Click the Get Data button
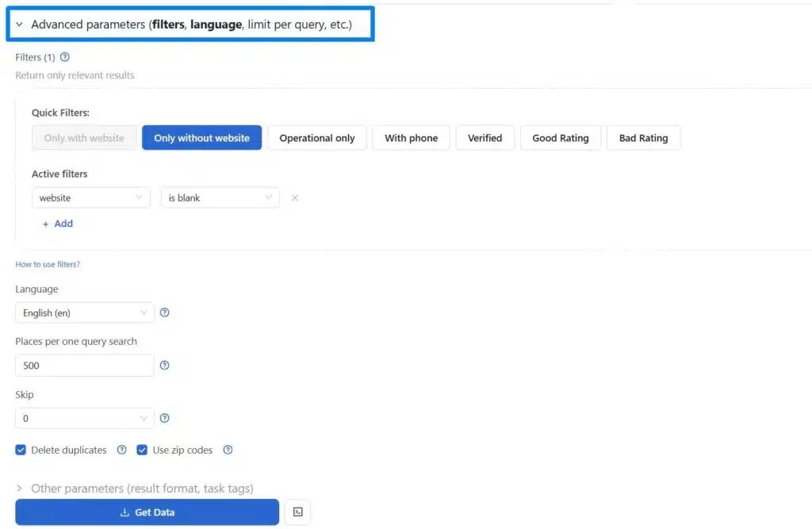Viewport: 812px width, 529px height. [147, 512]
